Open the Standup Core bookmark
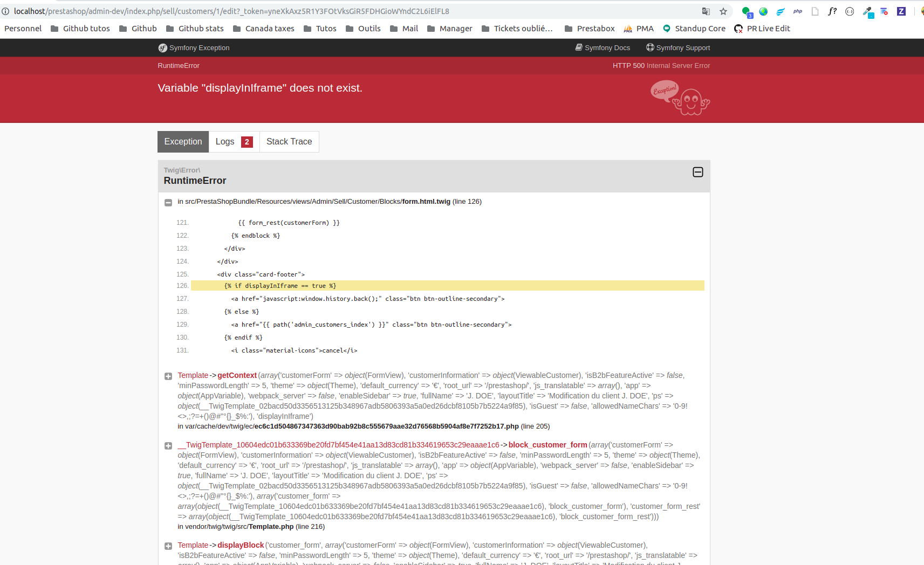924x565 pixels. point(694,29)
